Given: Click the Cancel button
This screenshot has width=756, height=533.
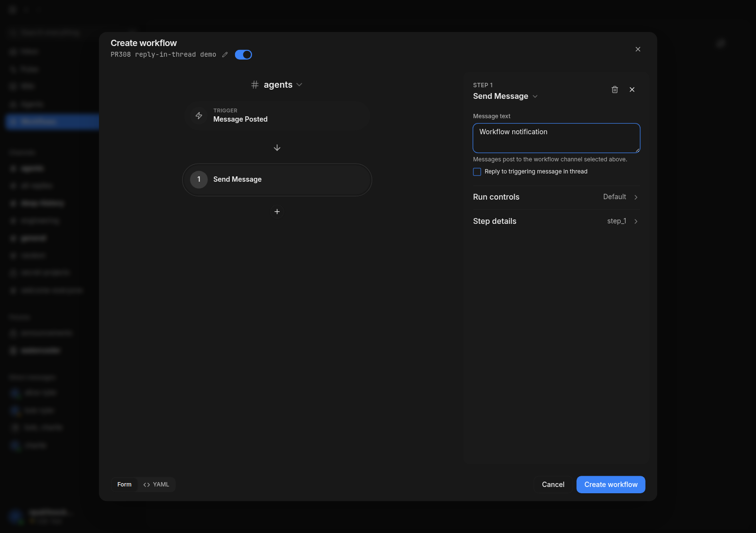Looking at the screenshot, I should coord(553,485).
